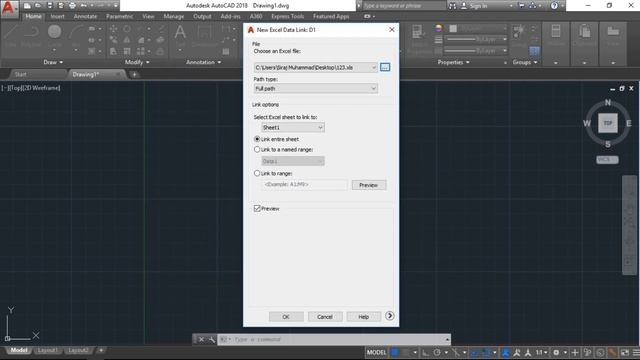Select the Rotate tool in Modify panel
This screenshot has height=360, width=640.
[x=127, y=29]
